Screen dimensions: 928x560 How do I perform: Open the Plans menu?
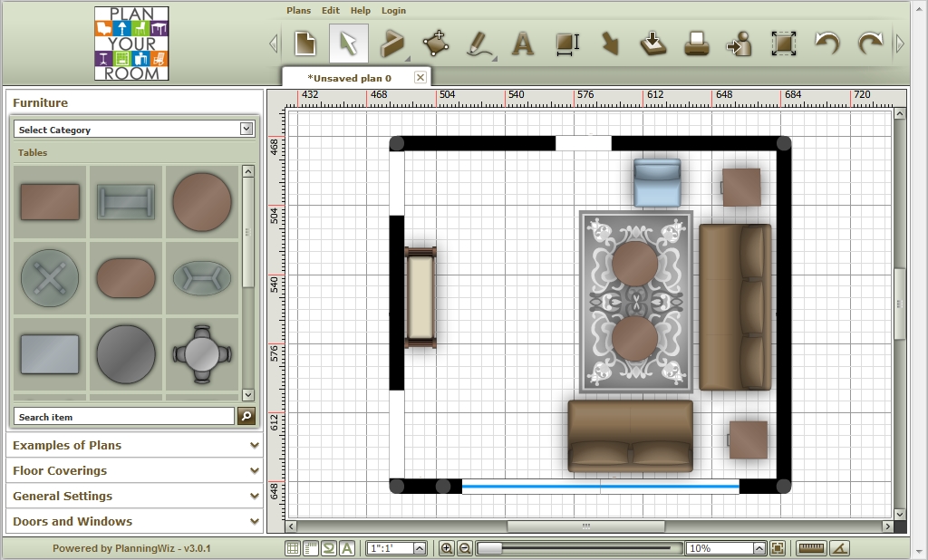pos(299,10)
